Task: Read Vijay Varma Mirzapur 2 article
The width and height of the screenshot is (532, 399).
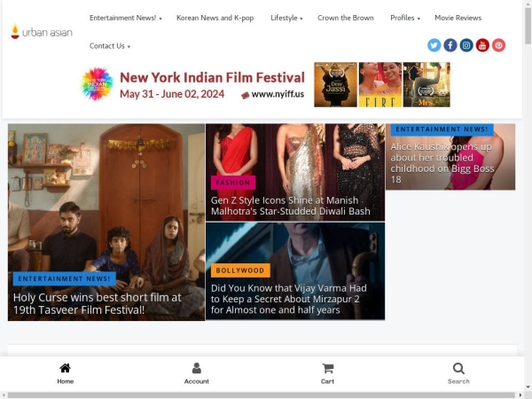Action: (x=289, y=299)
